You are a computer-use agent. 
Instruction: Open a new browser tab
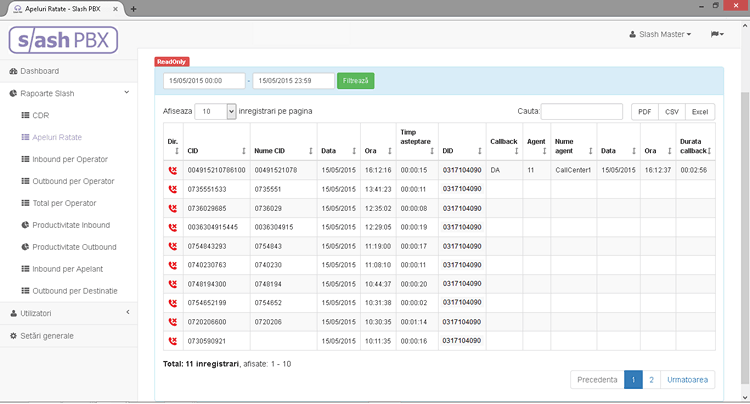point(133,9)
